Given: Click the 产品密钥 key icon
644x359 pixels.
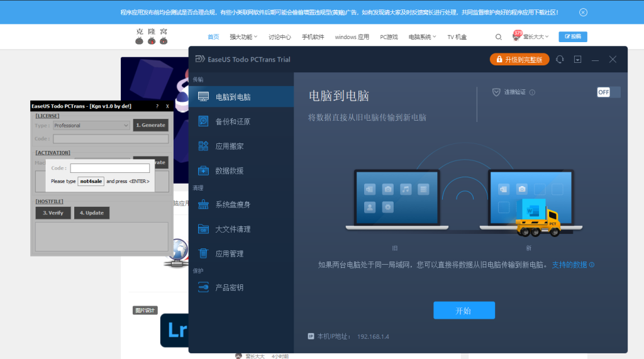Looking at the screenshot, I should coord(203,287).
